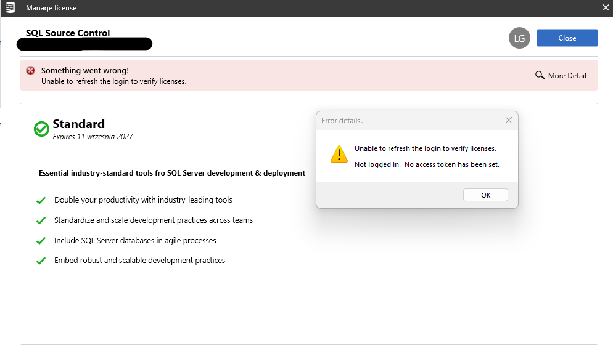Click checkmark beside Standardize and scale development
Screen dimensions: 613x364
click(x=41, y=220)
